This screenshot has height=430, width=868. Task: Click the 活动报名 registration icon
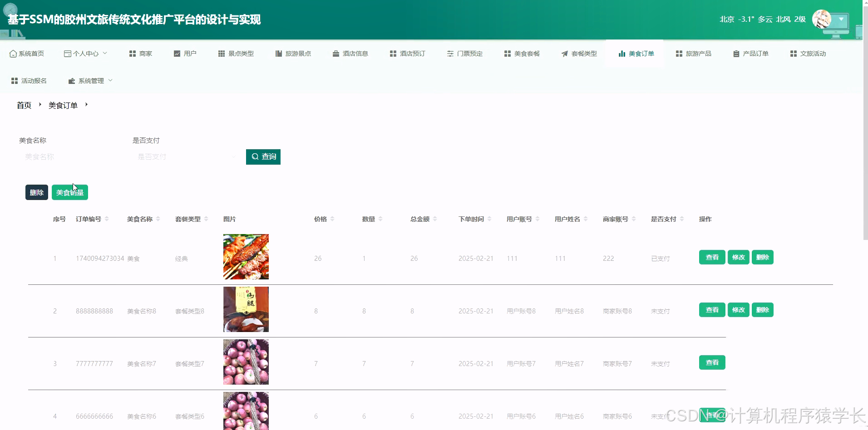[x=14, y=80]
